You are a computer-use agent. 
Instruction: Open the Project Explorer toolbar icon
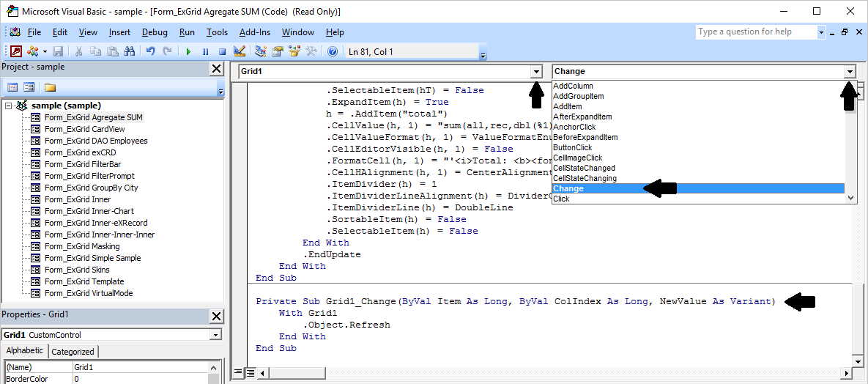(x=260, y=51)
